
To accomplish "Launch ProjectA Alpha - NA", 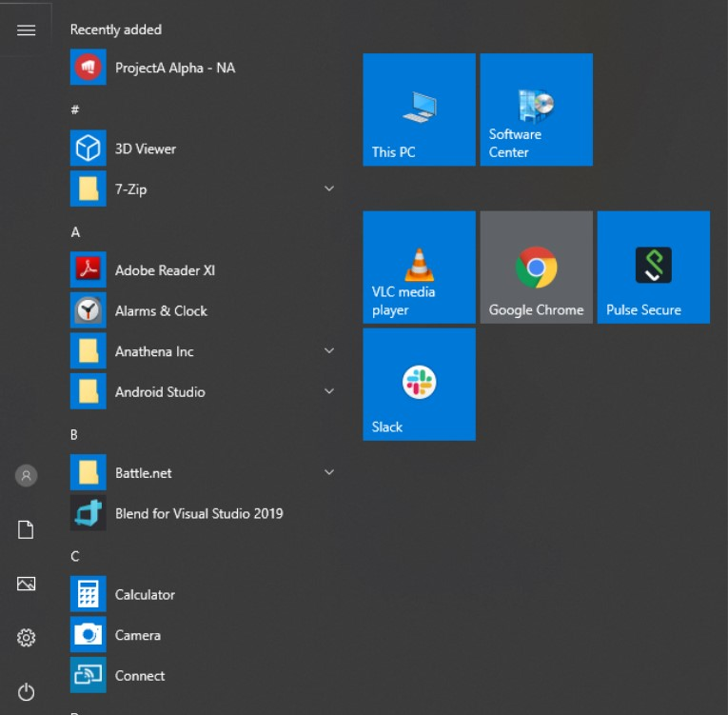I will tap(174, 68).
